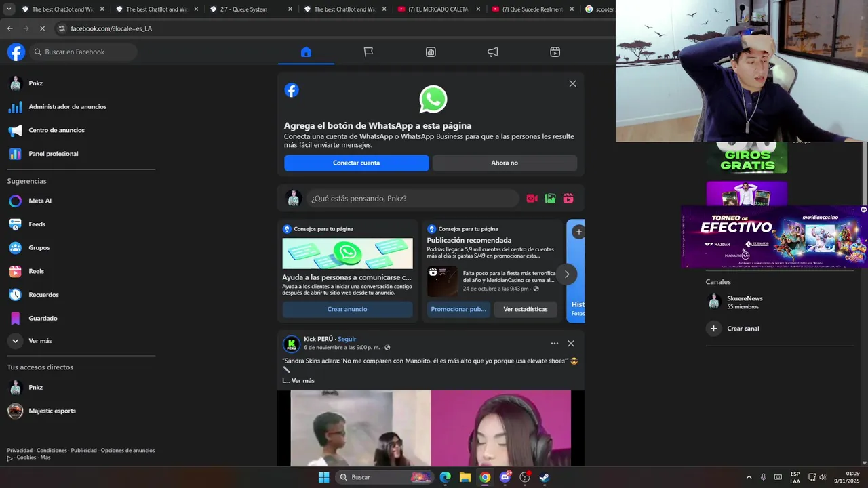
Task: Open the Privacidad footer link
Action: [20, 451]
